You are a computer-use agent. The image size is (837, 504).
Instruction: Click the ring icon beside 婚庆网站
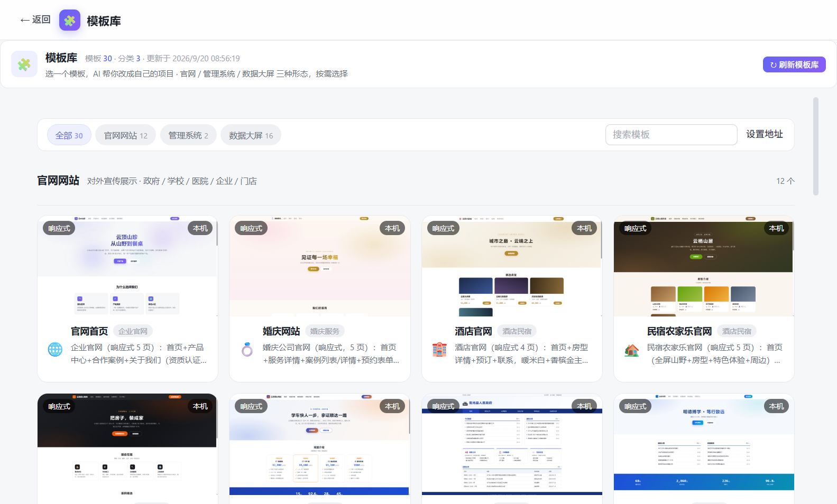[x=247, y=349]
